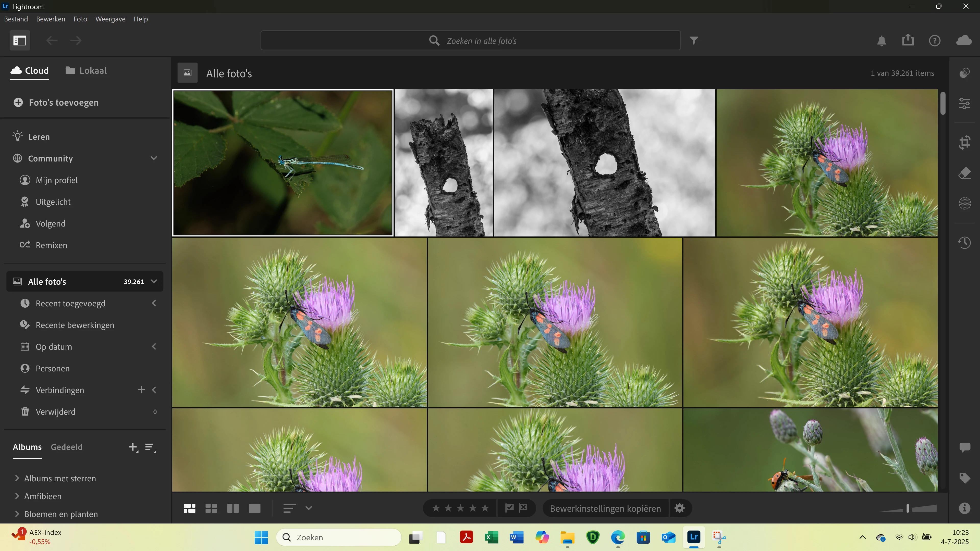The height and width of the screenshot is (551, 980).
Task: Select the Healing eraser tool
Action: (x=964, y=173)
